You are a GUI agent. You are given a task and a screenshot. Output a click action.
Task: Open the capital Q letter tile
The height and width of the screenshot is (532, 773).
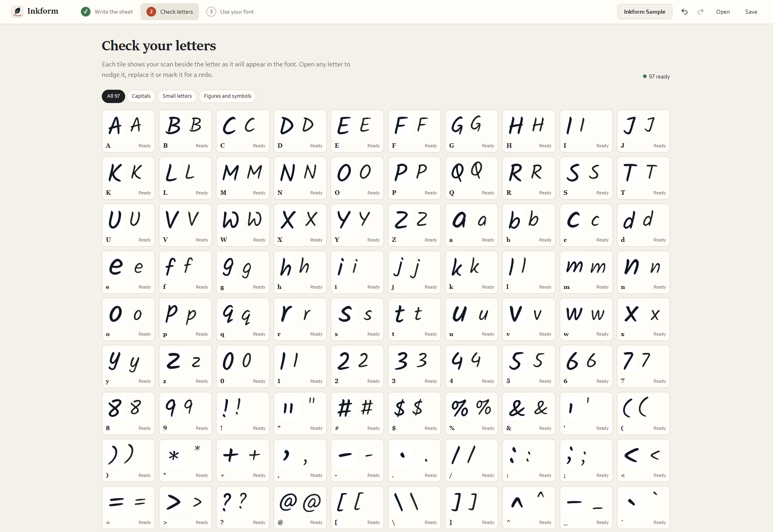pos(472,178)
